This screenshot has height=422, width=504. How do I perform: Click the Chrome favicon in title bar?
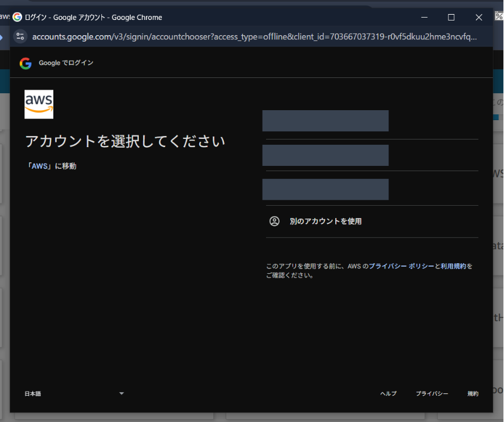pyautogui.click(x=18, y=17)
